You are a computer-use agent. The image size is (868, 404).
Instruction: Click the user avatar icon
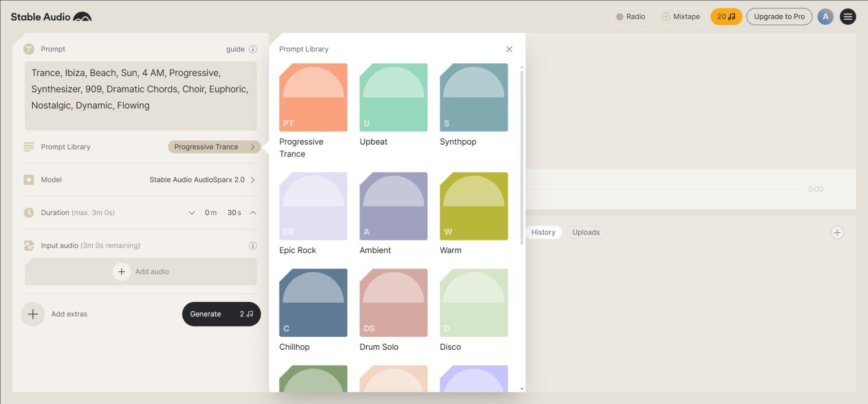coord(825,16)
